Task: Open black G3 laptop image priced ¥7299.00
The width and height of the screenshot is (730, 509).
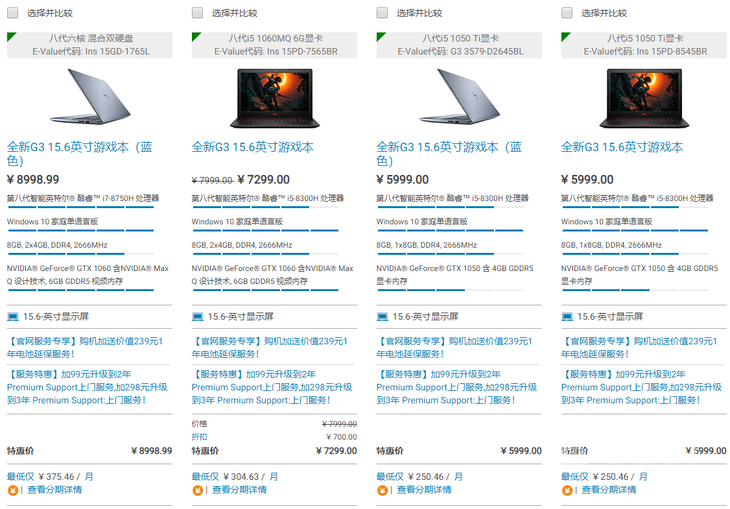Action: [x=275, y=98]
